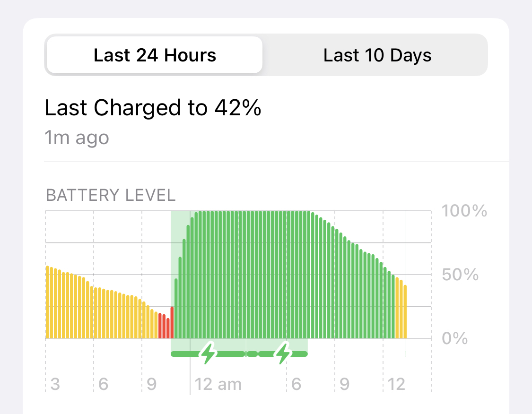
Task: Tap the left 9 hour label before 12 am
Action: (152, 384)
